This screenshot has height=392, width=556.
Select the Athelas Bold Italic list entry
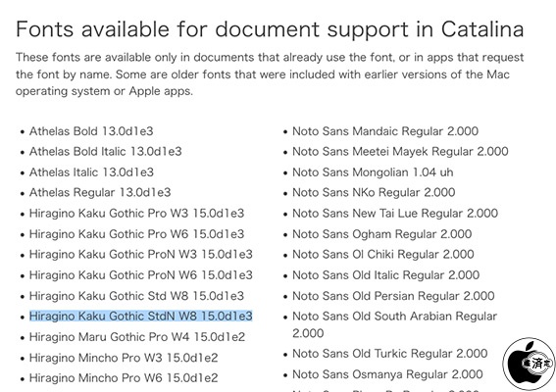[x=105, y=151]
